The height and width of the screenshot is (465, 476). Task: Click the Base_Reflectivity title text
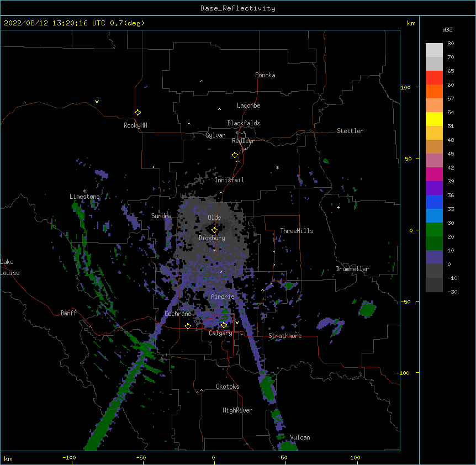238,8
